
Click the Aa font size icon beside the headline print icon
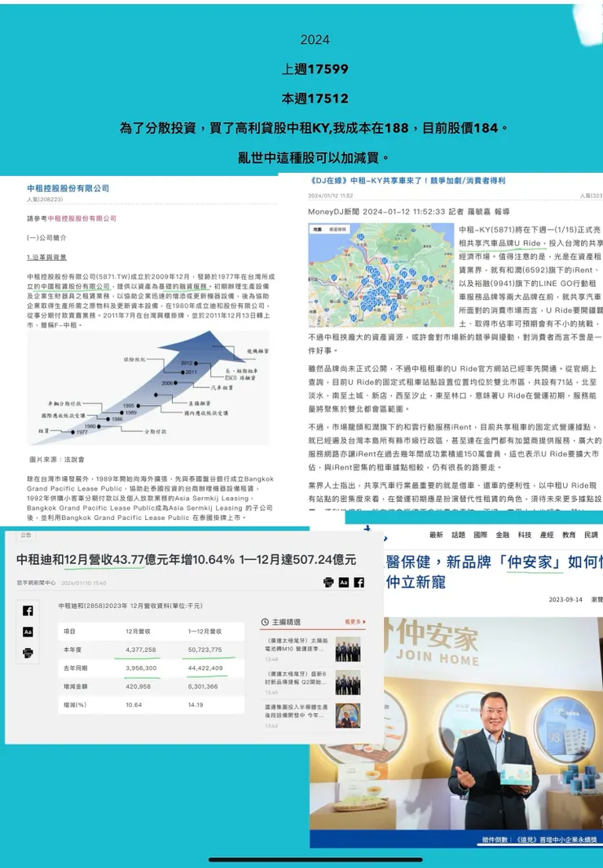(344, 582)
